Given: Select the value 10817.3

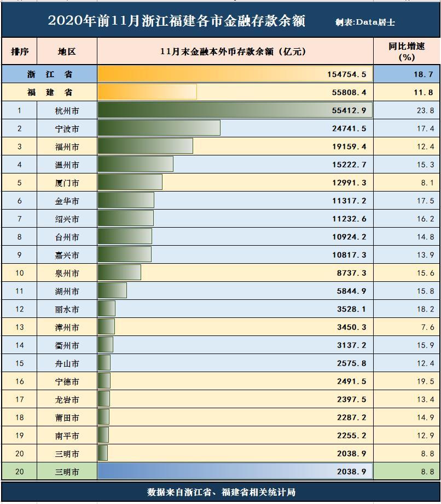Looking at the screenshot, I should (349, 255).
